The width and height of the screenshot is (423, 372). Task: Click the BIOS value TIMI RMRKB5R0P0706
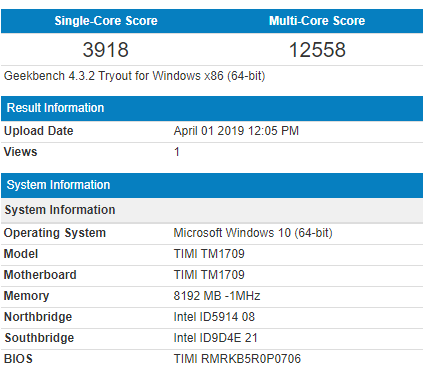tap(237, 359)
